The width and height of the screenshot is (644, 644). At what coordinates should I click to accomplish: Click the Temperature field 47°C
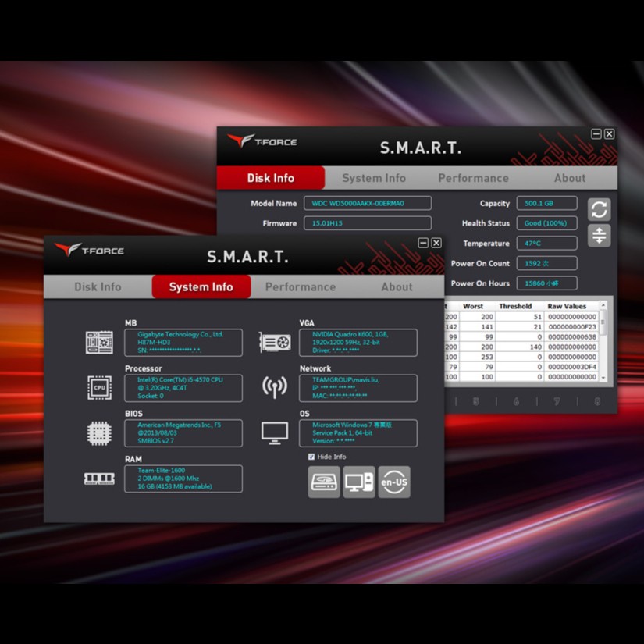(546, 243)
